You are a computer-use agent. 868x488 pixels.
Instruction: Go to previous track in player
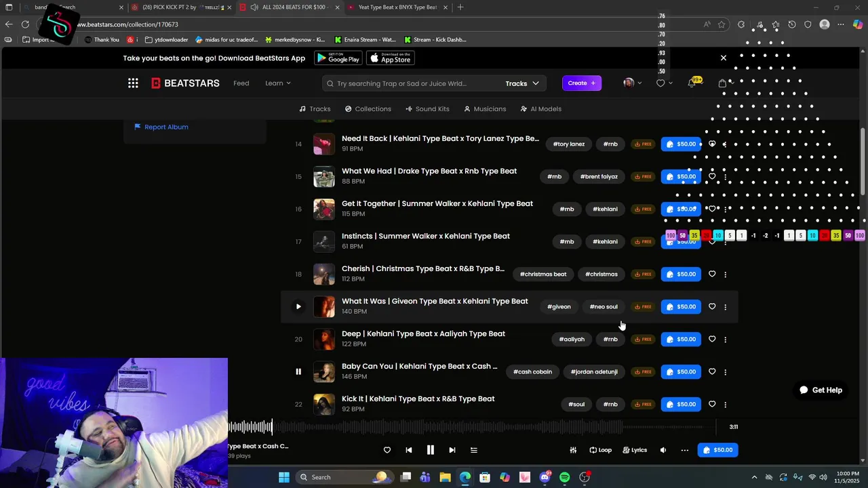409,450
